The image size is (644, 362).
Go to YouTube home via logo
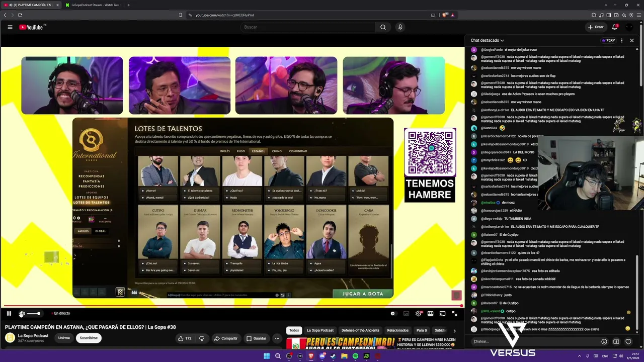click(x=31, y=27)
